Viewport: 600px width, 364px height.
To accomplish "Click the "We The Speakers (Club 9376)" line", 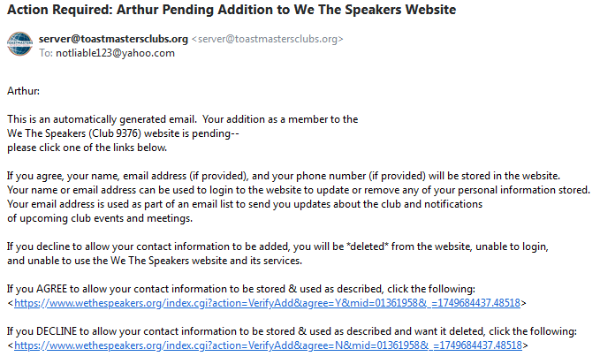I will [123, 133].
